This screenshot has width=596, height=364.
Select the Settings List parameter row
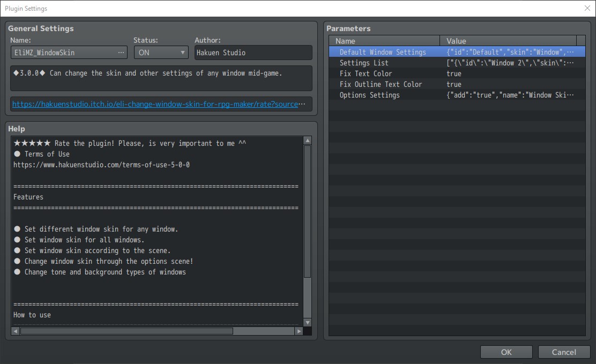click(x=364, y=63)
